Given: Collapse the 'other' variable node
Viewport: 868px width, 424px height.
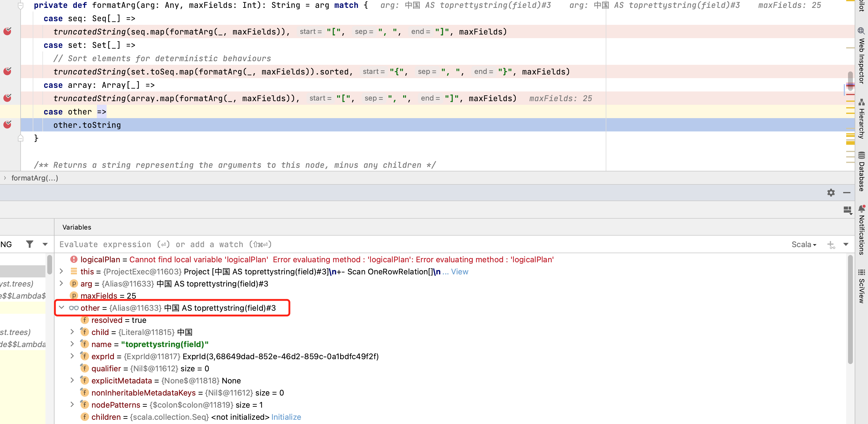Looking at the screenshot, I should coord(62,307).
